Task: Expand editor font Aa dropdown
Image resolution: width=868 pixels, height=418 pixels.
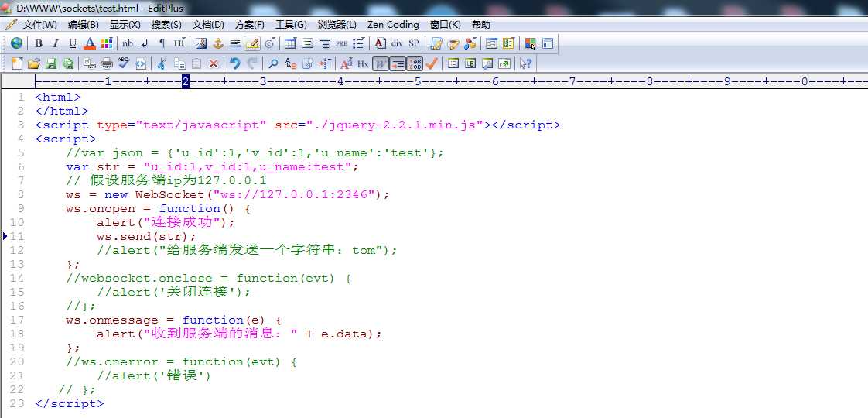Action: (x=347, y=63)
